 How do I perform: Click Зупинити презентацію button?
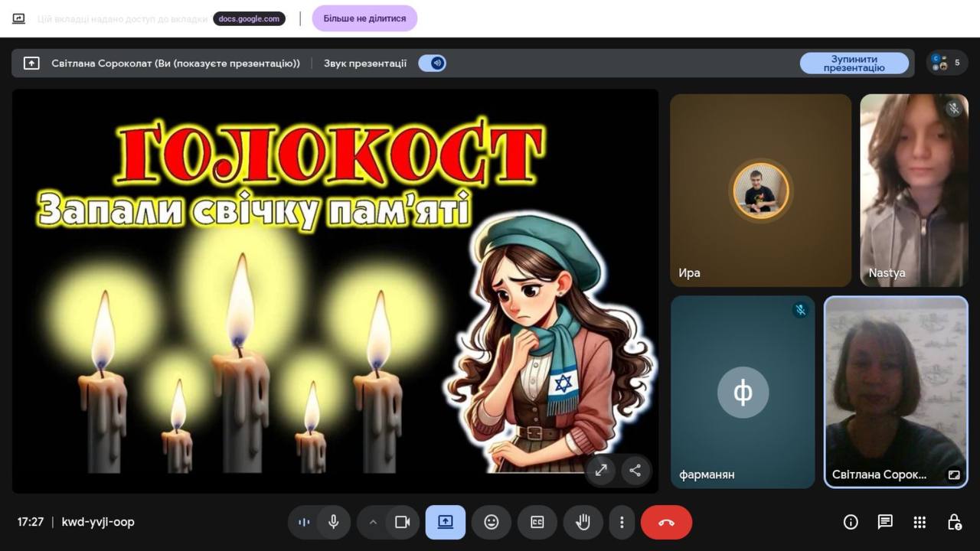coord(854,64)
